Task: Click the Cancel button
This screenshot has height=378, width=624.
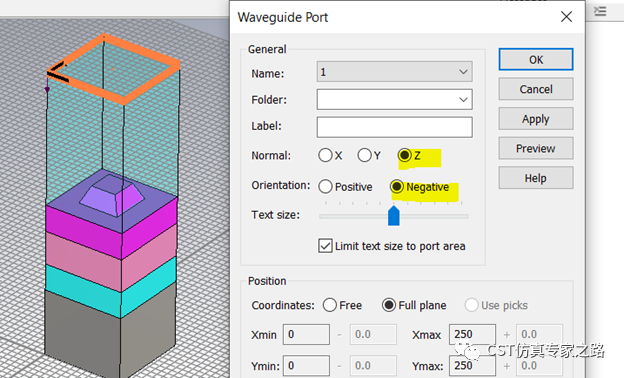Action: coord(536,89)
